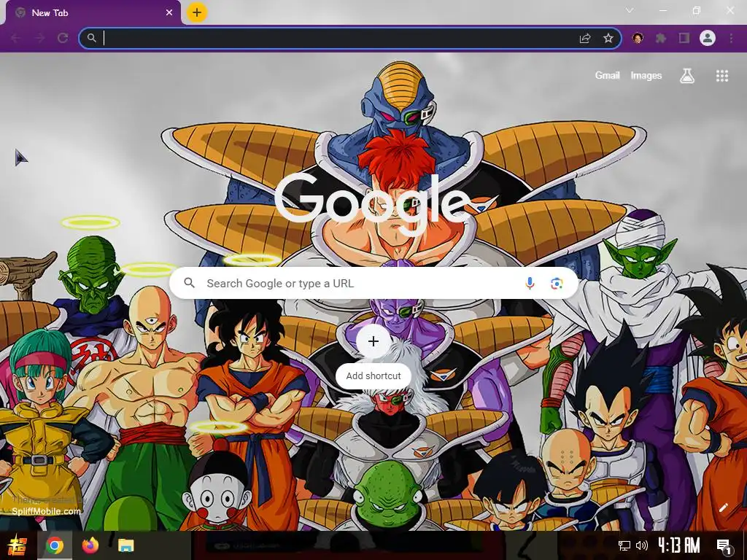
Task: Open a new tab with plus button
Action: pyautogui.click(x=197, y=12)
